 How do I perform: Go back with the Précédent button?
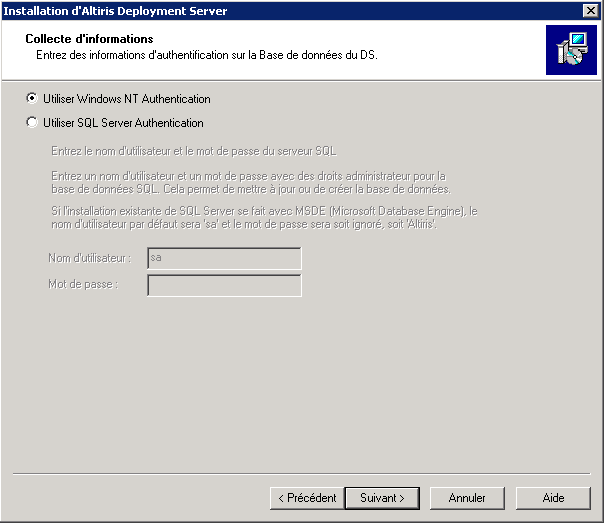(306, 497)
